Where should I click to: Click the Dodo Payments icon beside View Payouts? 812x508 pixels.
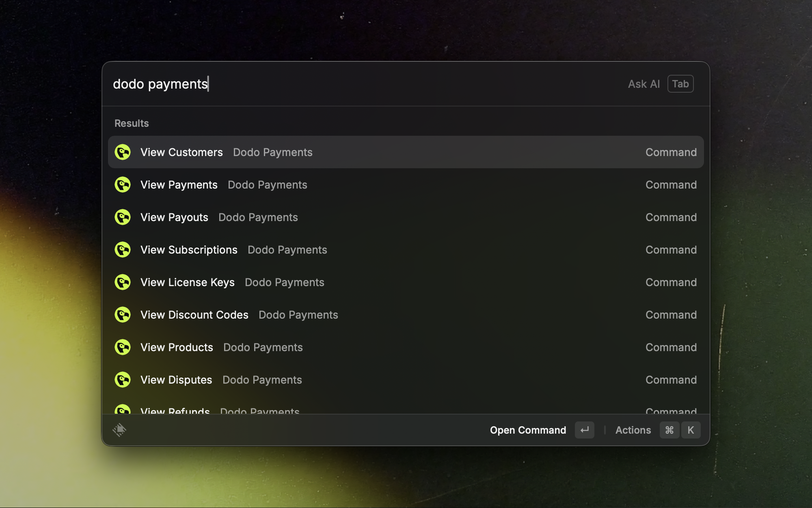(123, 217)
